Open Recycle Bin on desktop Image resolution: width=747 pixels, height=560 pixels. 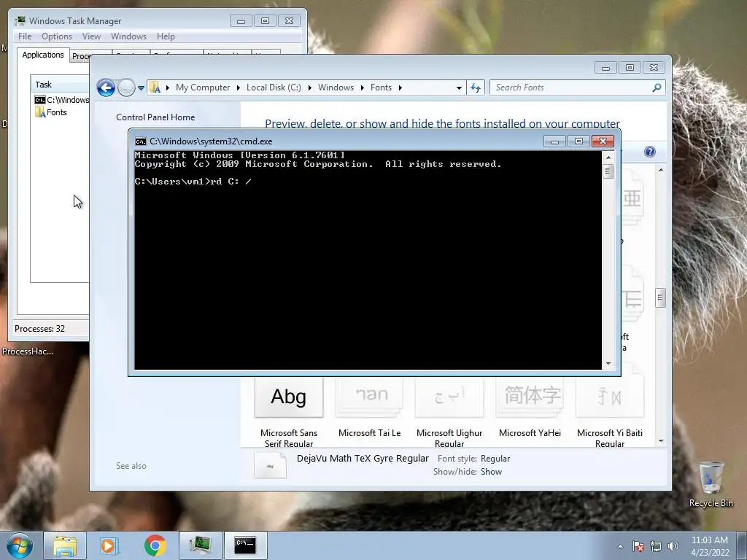[711, 484]
